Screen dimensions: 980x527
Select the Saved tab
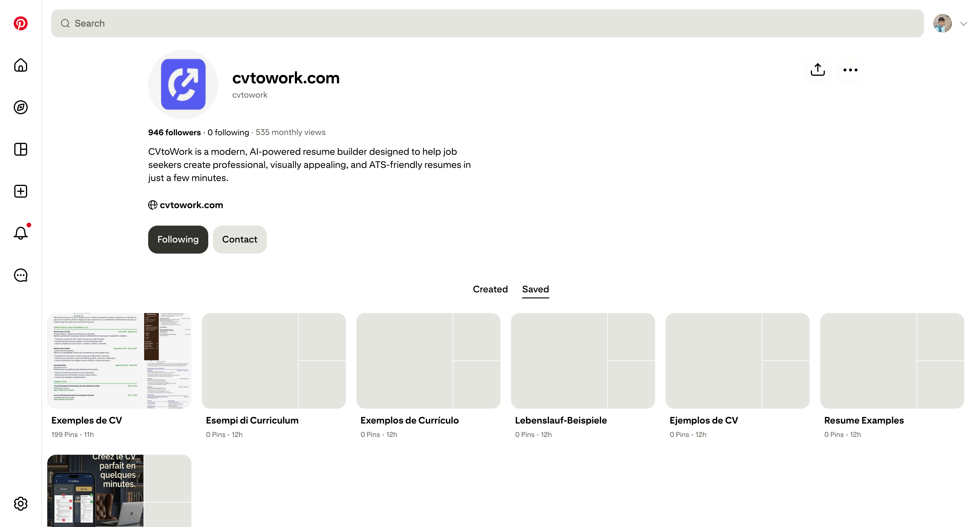click(535, 289)
